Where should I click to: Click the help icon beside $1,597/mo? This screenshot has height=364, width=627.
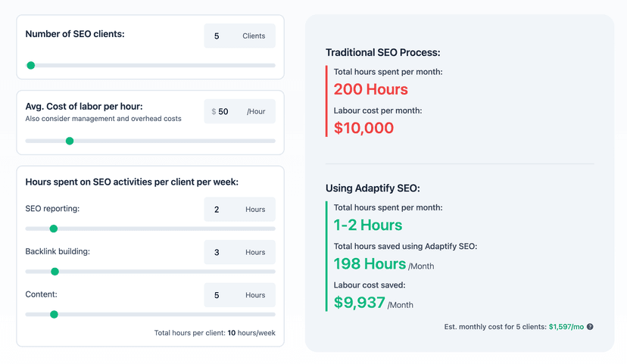tap(590, 327)
